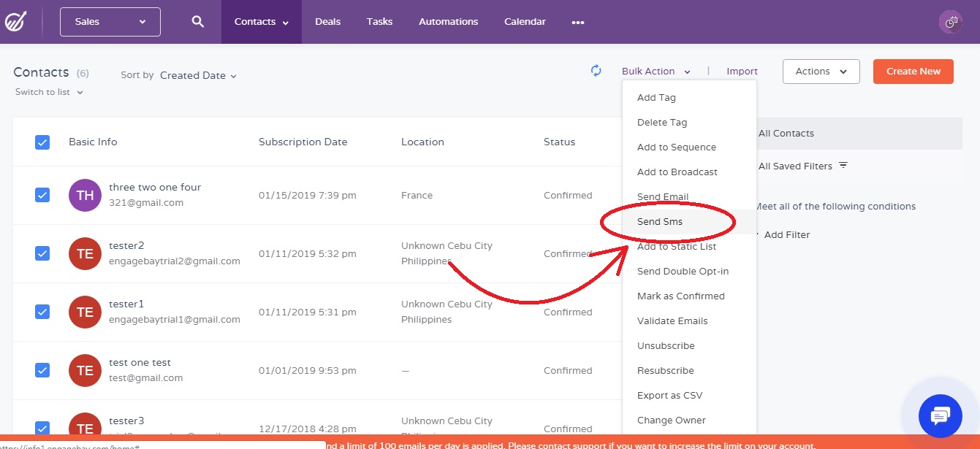The width and height of the screenshot is (980, 449).
Task: Click the Create New button
Action: point(913,72)
